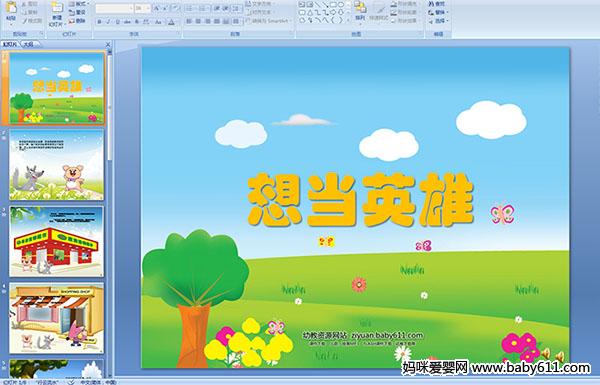Viewport: 600px width, 385px height.
Task: Open the Shape Fill color menu
Action: pos(405,4)
